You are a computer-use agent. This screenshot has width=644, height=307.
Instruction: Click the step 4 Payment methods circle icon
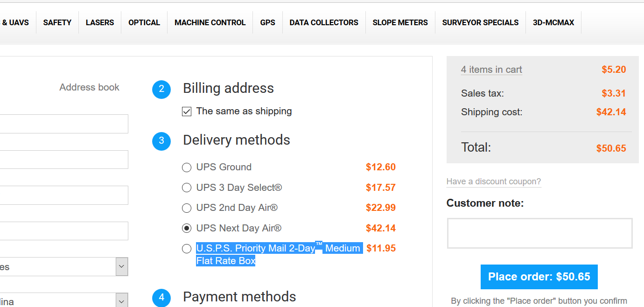161,298
